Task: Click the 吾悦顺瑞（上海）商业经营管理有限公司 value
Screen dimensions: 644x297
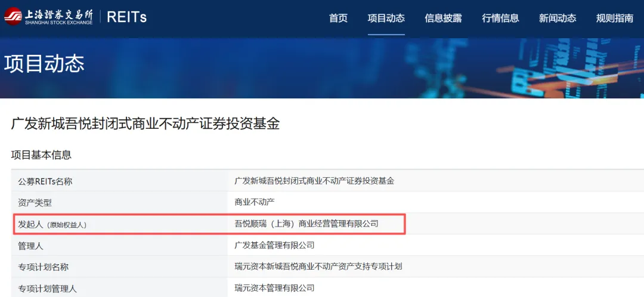Action: (306, 224)
